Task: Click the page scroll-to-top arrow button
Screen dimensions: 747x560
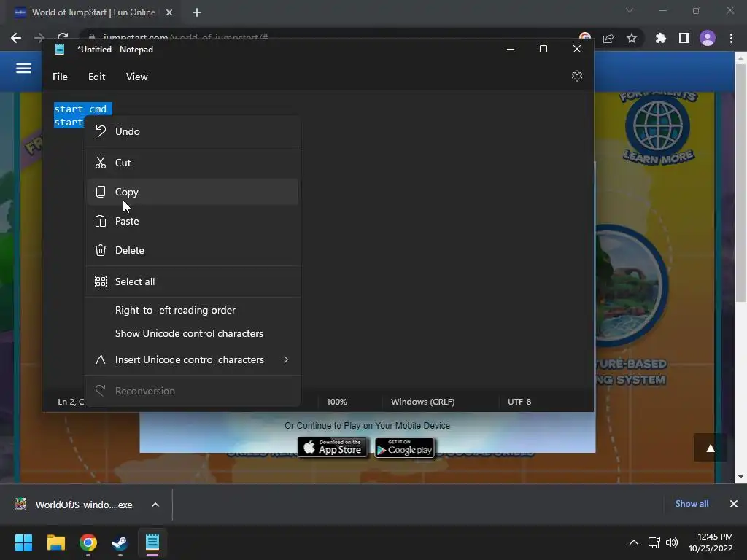Action: [x=711, y=448]
